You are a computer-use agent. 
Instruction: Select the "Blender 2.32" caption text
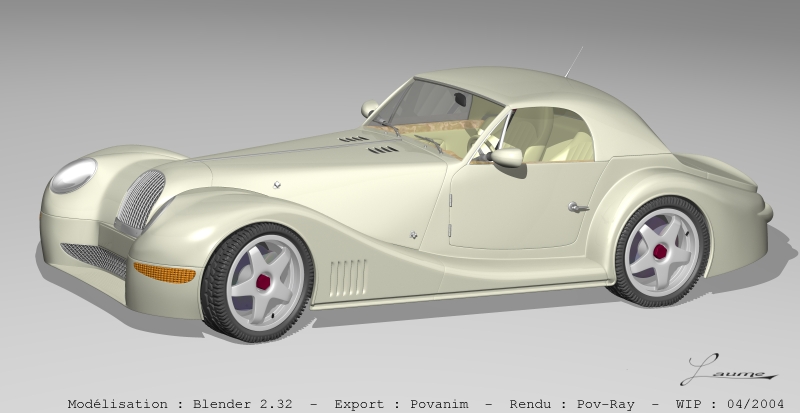[242, 404]
